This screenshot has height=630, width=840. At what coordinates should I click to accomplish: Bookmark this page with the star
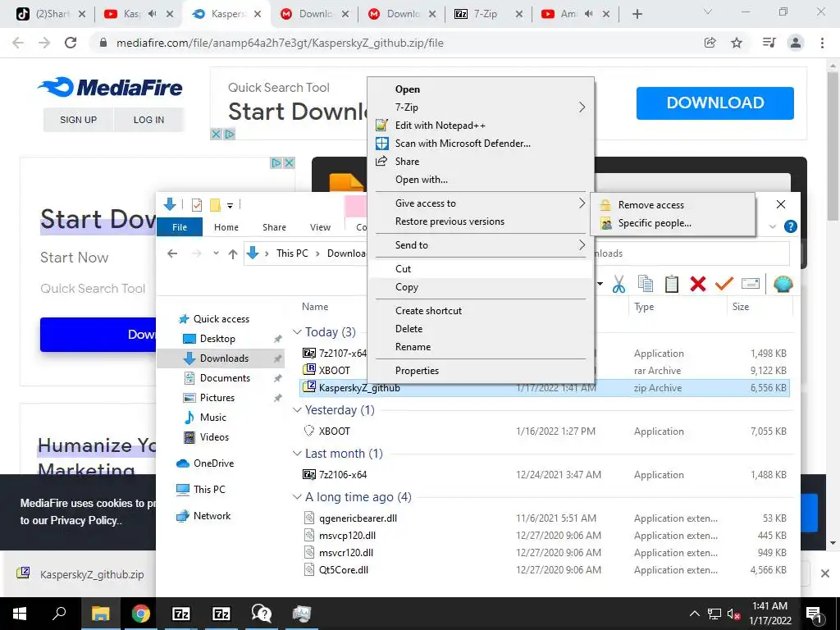point(737,43)
